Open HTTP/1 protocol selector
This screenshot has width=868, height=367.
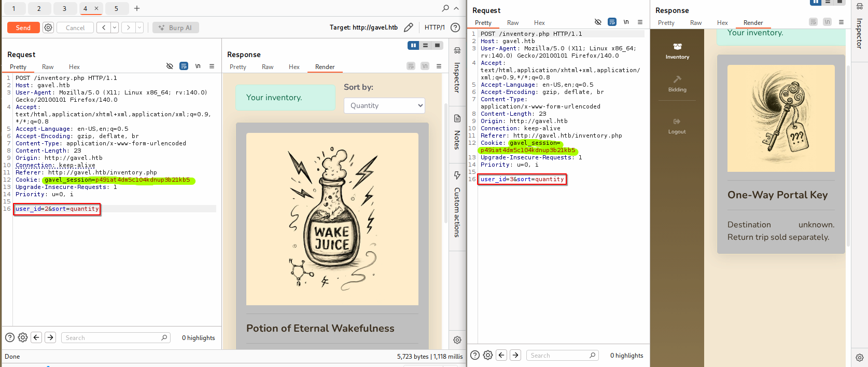435,28
